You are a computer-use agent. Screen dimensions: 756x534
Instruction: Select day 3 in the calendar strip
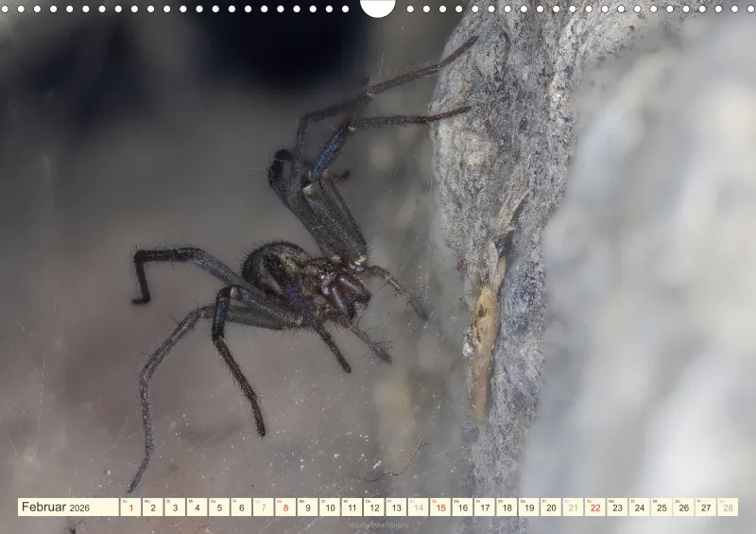pos(175,507)
